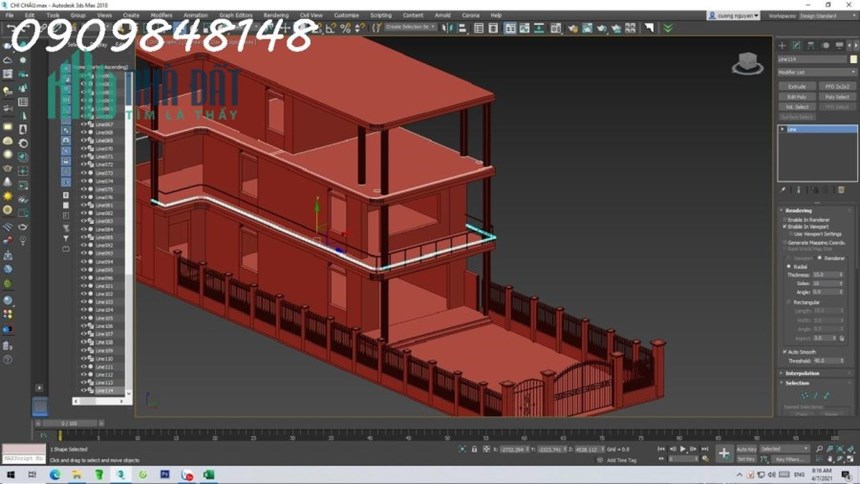Select the Rectangular radio button

pos(789,302)
